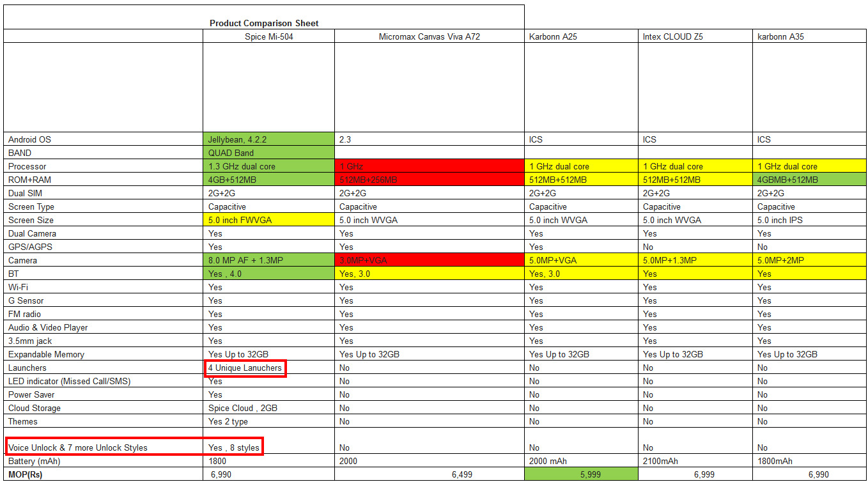Viewport: 868px width, 482px height.
Task: Select the "Launchers" row label
Action: 27,368
